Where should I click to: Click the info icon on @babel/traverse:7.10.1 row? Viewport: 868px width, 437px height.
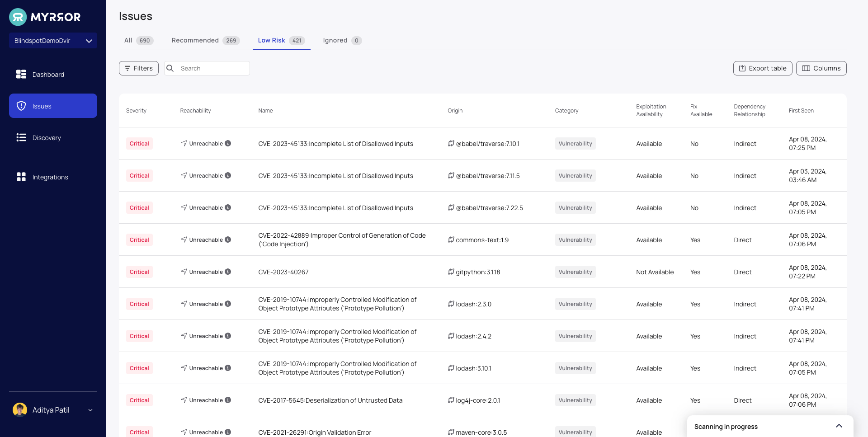[228, 143]
